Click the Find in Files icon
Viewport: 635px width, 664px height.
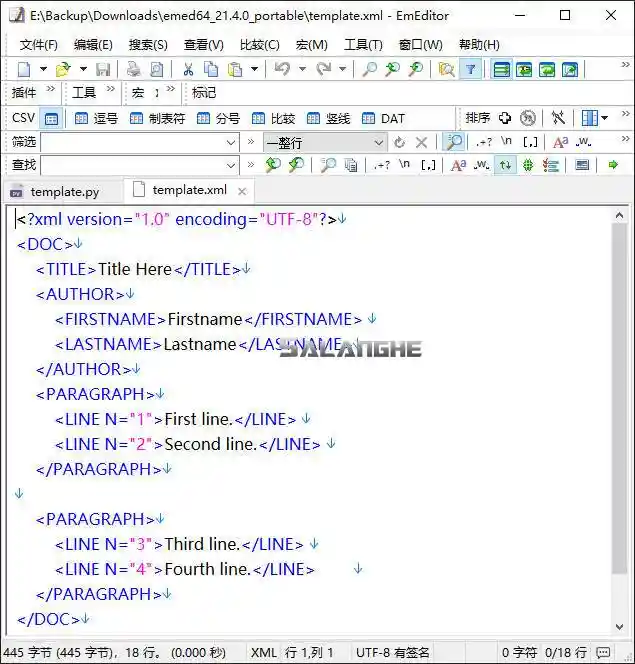(x=446, y=69)
